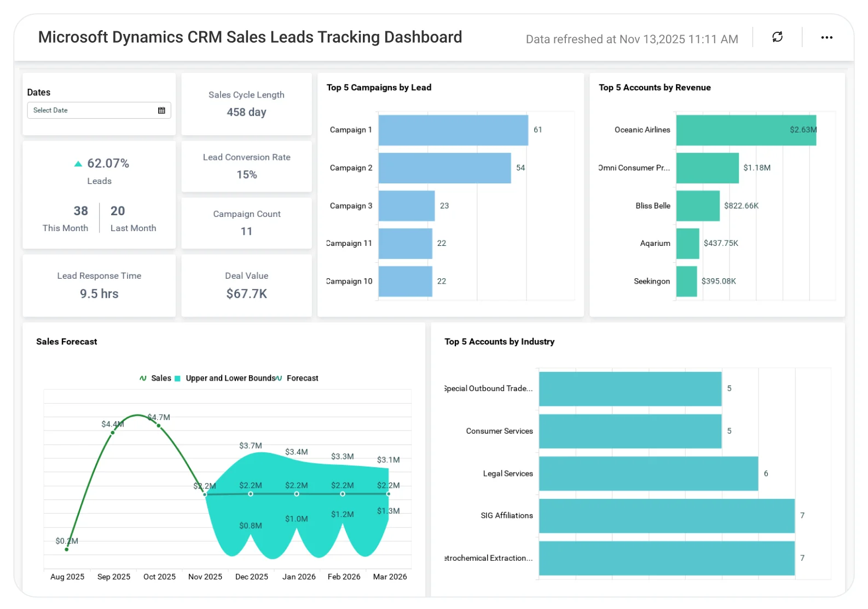This screenshot has width=868, height=609.
Task: Click the Select Date input field
Action: pyautogui.click(x=99, y=110)
